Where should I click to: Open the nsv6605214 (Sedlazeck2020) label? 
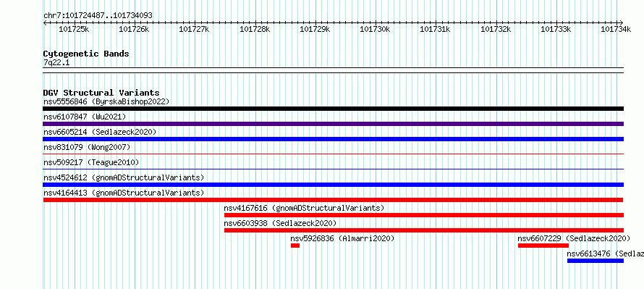[x=100, y=132]
